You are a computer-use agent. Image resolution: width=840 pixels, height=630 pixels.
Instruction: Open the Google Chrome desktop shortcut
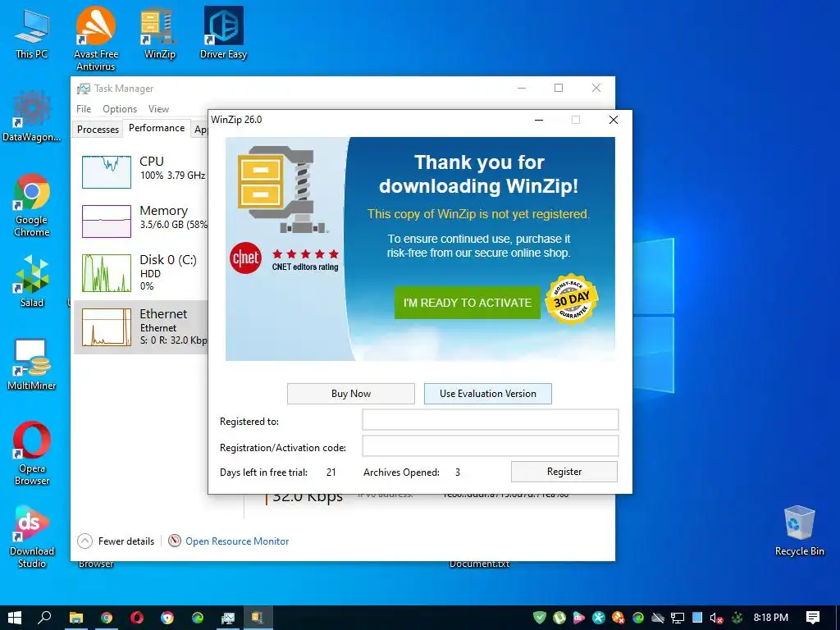click(32, 205)
